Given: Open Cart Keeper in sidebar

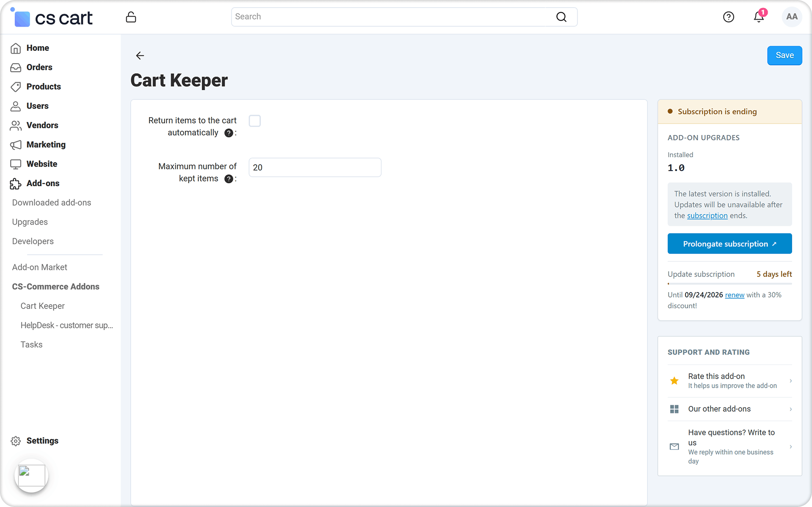Looking at the screenshot, I should tap(42, 306).
